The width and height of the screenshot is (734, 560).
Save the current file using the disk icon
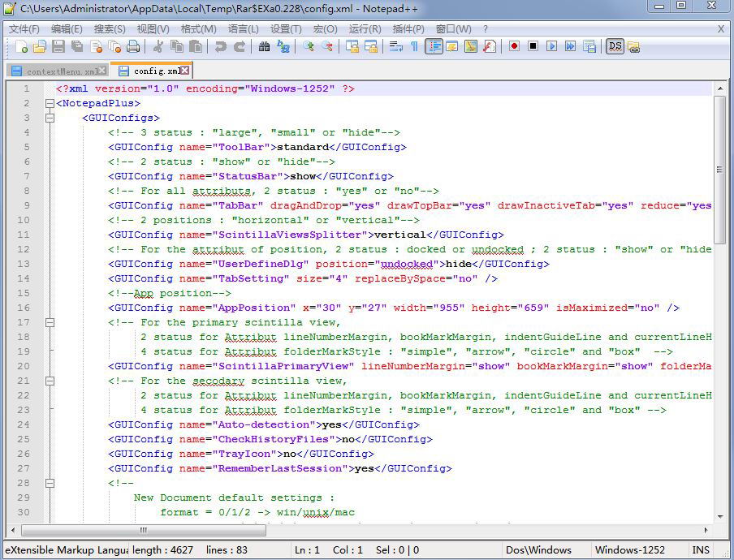58,46
